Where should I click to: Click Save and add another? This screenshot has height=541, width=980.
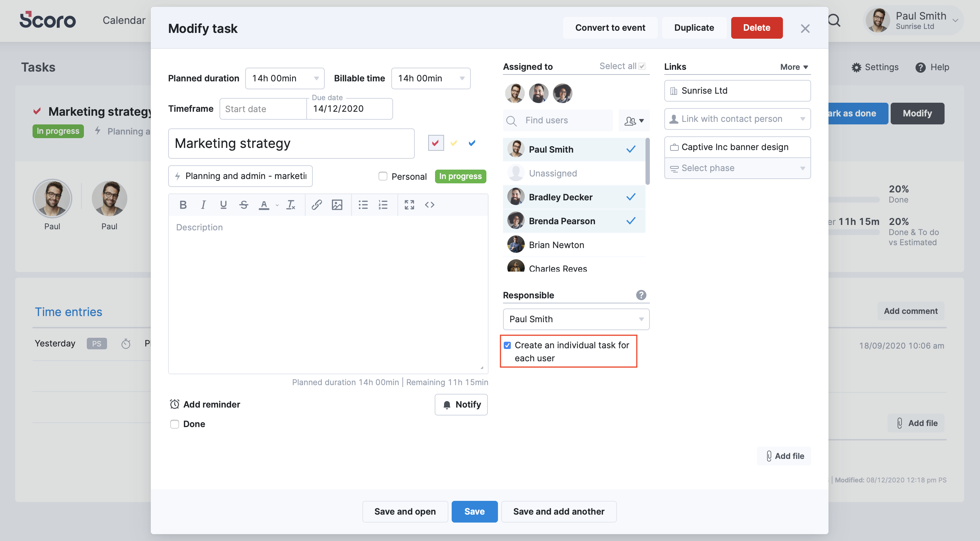point(558,511)
